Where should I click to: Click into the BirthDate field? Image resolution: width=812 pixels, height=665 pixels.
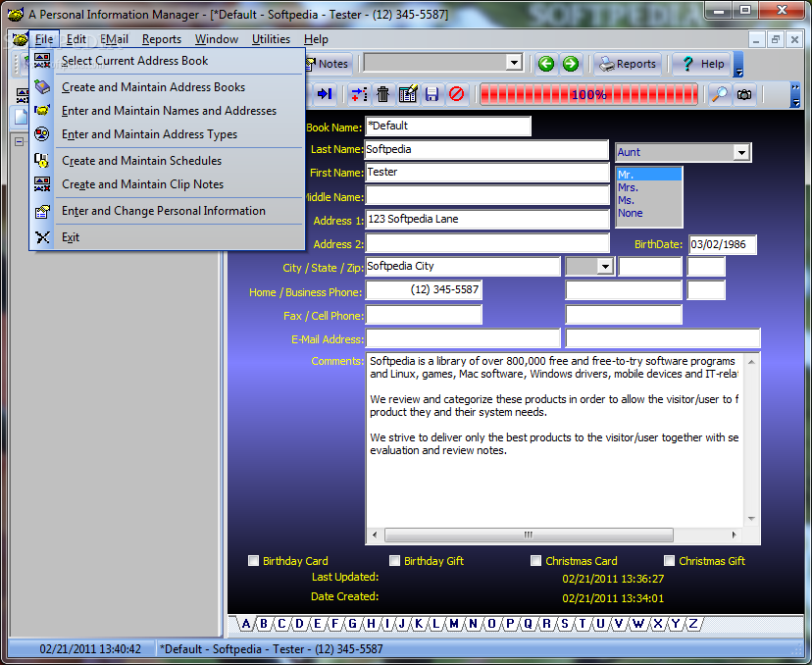[x=723, y=244]
